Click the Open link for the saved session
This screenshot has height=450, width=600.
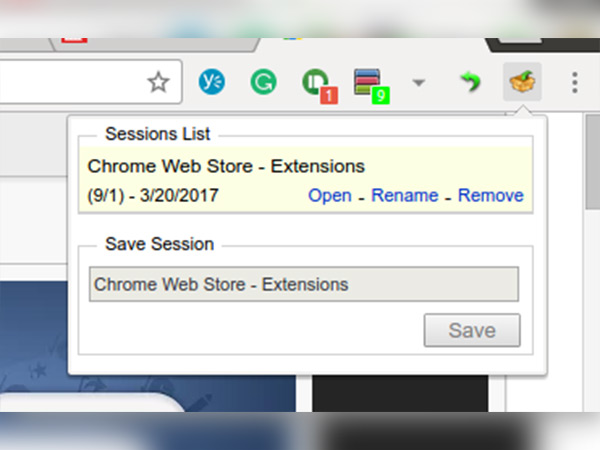pyautogui.click(x=329, y=196)
